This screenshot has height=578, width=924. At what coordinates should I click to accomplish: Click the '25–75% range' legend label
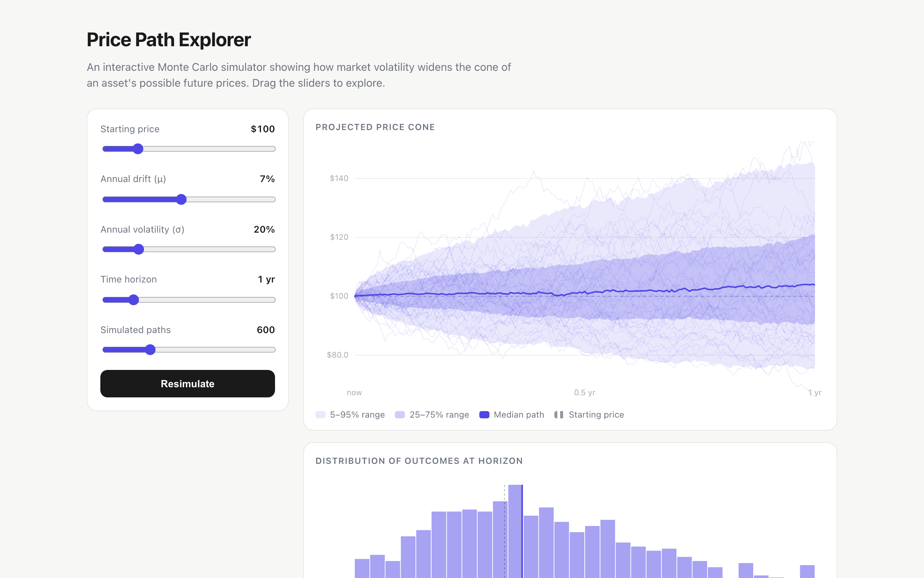(439, 415)
